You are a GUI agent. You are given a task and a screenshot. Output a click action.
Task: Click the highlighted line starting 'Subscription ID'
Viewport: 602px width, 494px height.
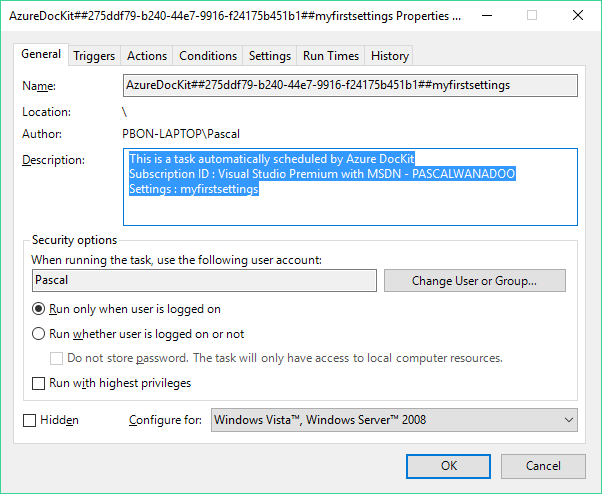[x=322, y=174]
